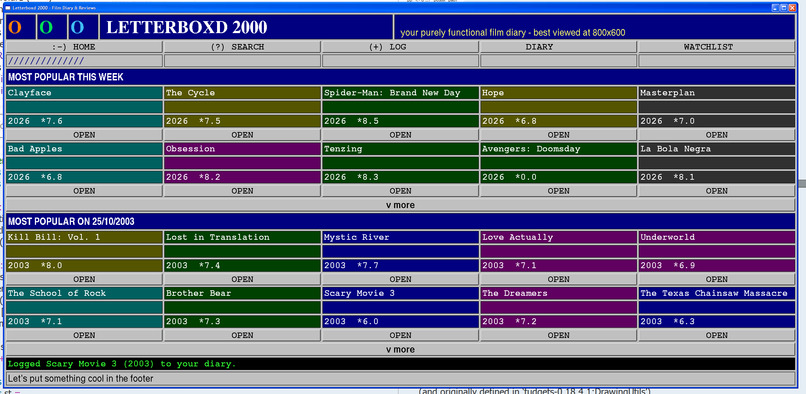Screen dimensions: 806x394
Task: Click the empty field below SEARCH tab
Action: pos(242,61)
